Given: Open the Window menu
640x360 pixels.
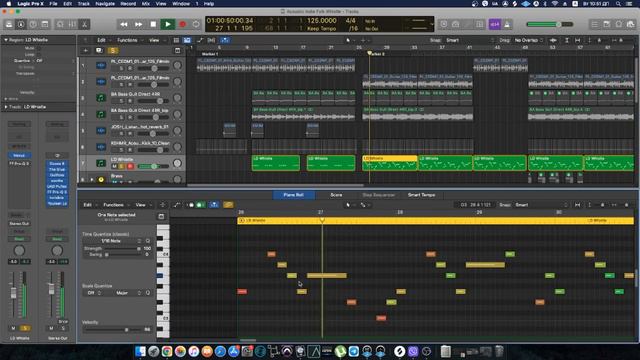Looking at the screenshot, I should tap(181, 4).
